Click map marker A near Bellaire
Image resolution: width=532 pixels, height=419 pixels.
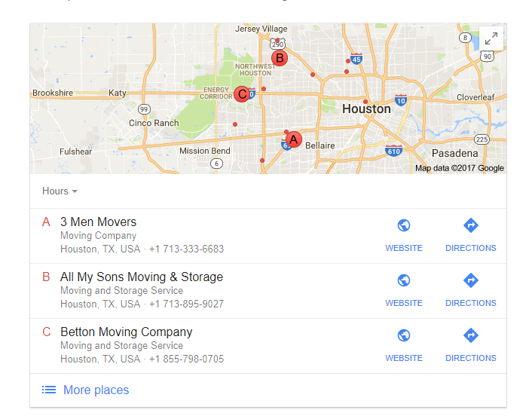coord(293,139)
